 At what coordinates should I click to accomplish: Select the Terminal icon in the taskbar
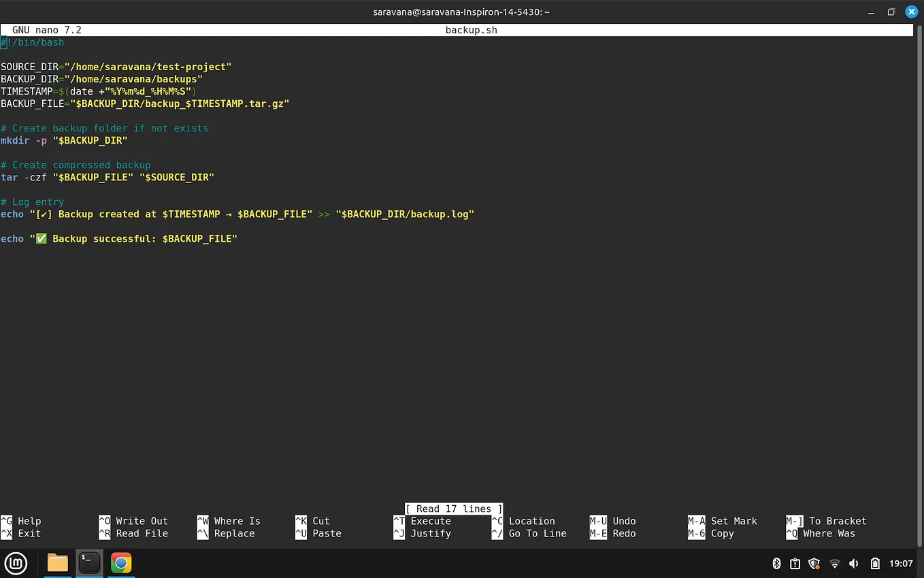click(x=89, y=563)
